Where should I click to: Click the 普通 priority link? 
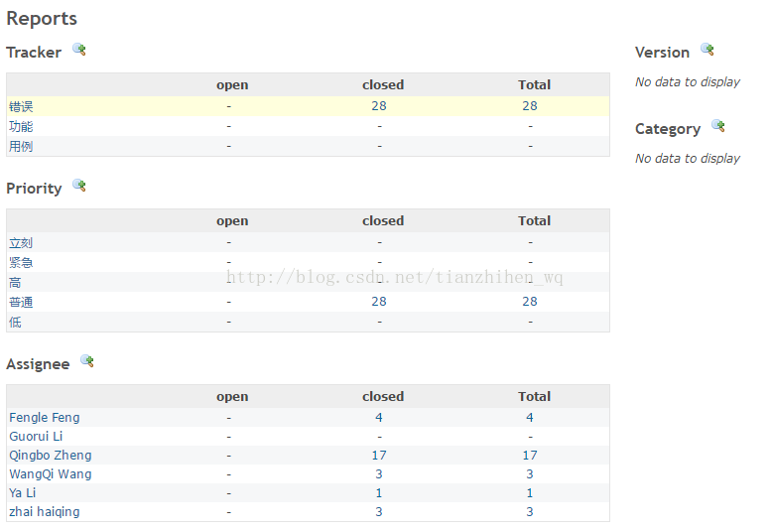point(21,302)
